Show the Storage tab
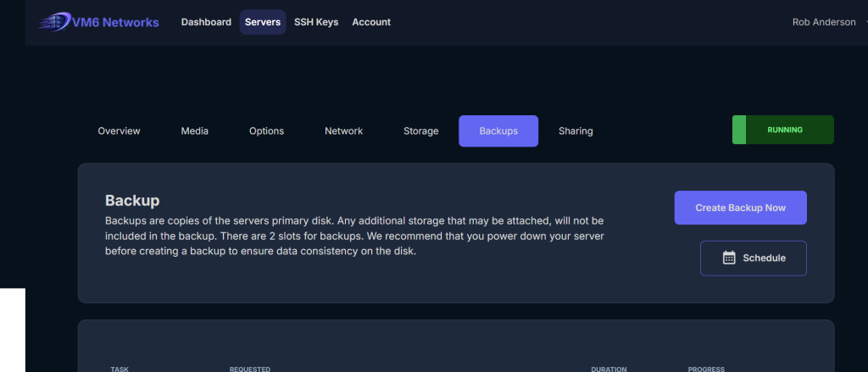This screenshot has width=868, height=372. [420, 131]
